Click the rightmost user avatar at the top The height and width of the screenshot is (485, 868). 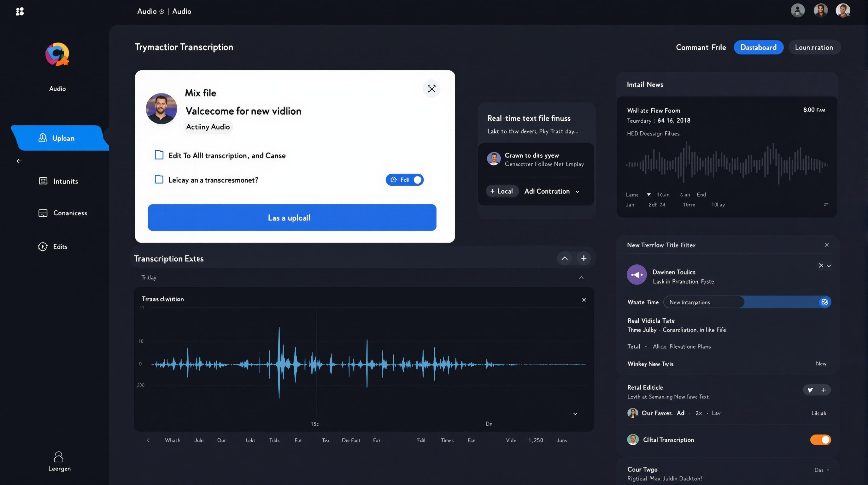click(842, 10)
